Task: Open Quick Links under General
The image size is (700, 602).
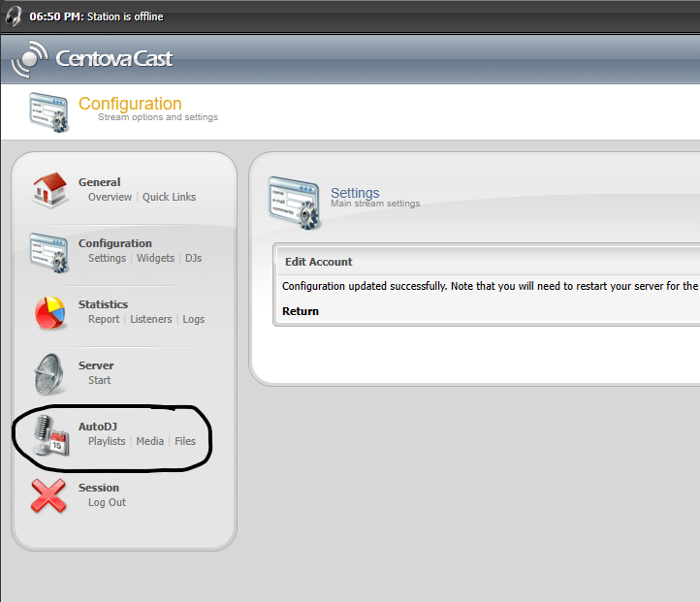Action: 170,197
